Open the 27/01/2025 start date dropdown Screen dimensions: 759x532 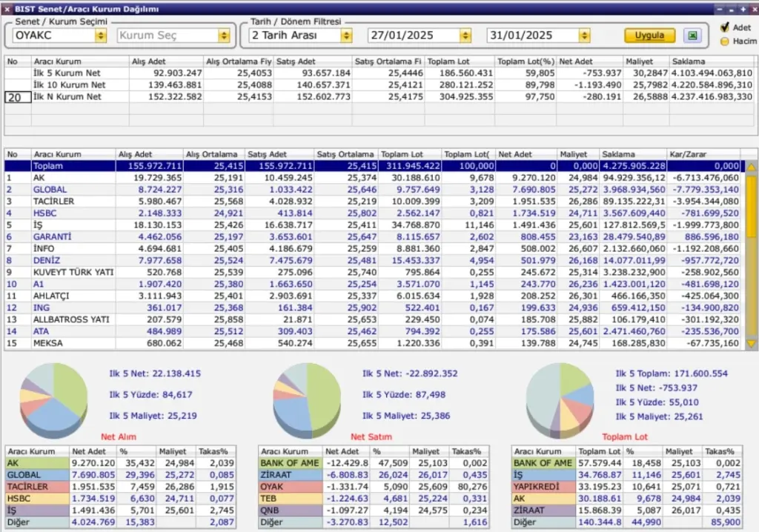tap(465, 36)
